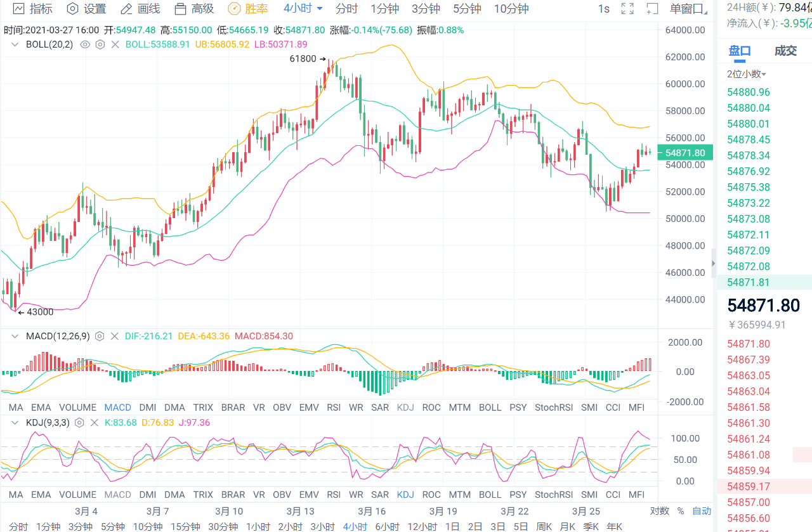Click the 自动 auto scale button
The image size is (812, 532).
click(x=702, y=511)
